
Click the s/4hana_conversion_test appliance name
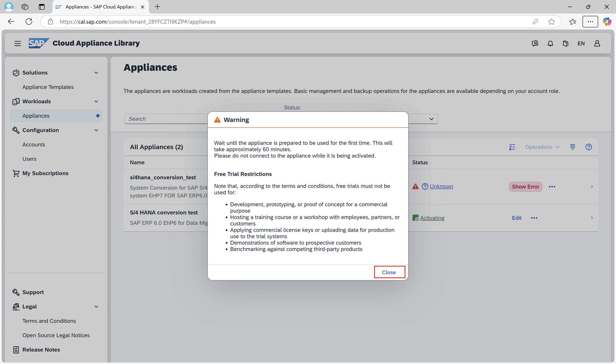(x=163, y=177)
